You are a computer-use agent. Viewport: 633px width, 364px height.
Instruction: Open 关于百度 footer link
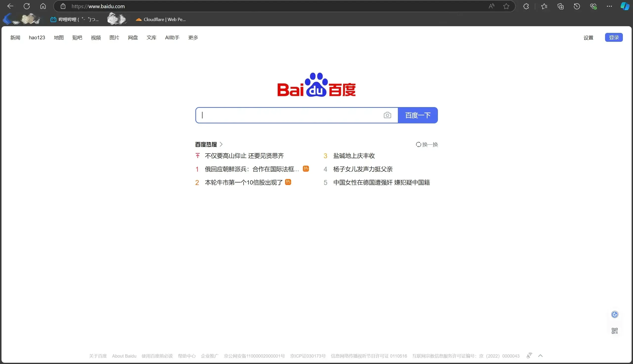point(98,356)
